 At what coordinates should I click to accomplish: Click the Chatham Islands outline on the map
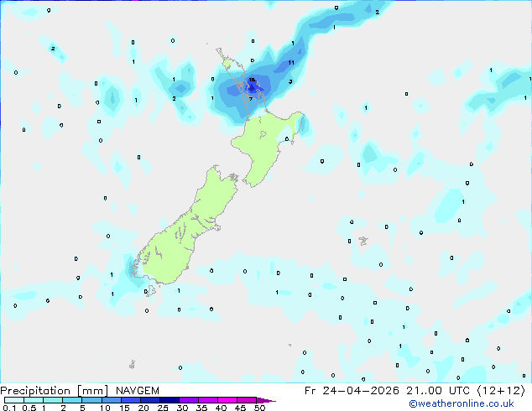point(363,241)
